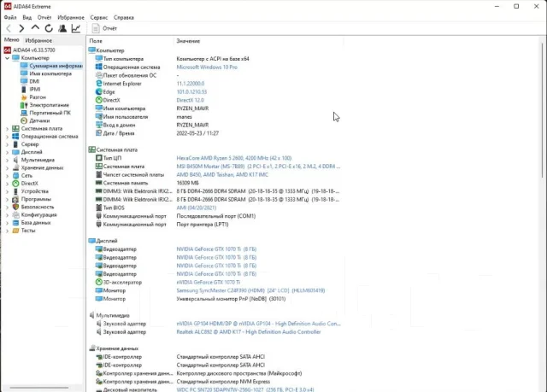The image size is (547, 392).
Task: Select the Системная память row
Action: tap(215, 183)
